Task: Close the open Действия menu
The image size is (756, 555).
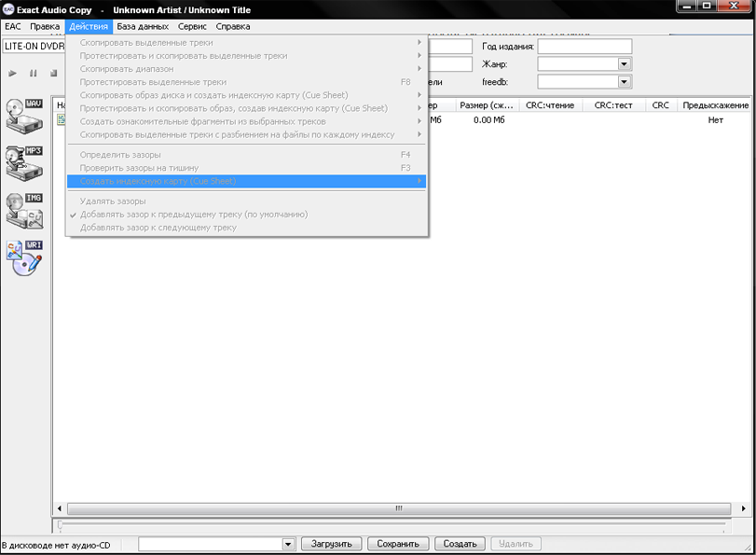Action: tap(89, 26)
